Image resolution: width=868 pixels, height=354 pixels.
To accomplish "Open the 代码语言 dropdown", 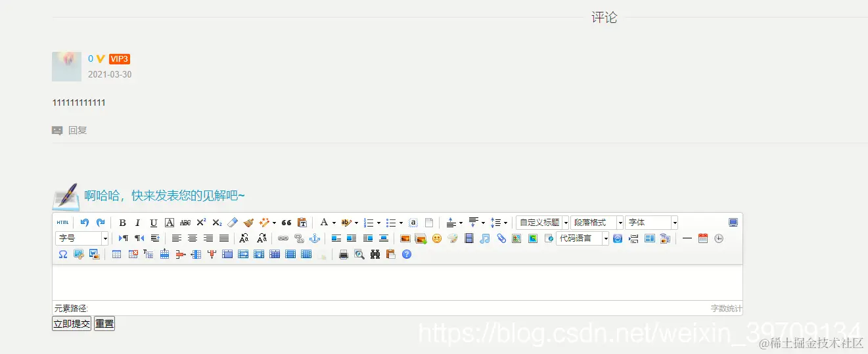I will click(582, 238).
